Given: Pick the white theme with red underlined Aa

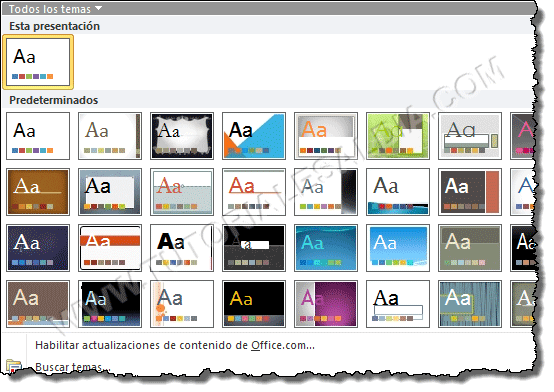Looking at the screenshot, I should (254, 192).
